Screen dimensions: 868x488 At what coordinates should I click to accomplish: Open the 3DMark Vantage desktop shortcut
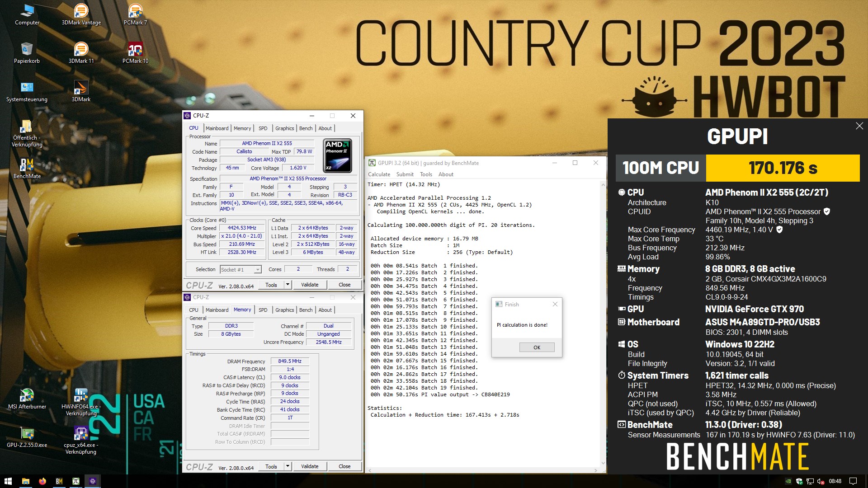click(x=81, y=14)
